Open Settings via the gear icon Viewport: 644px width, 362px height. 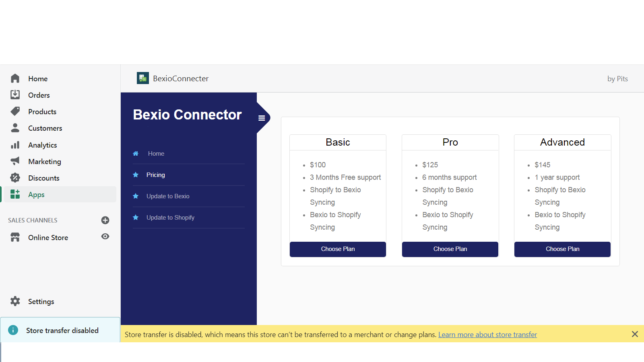click(15, 301)
